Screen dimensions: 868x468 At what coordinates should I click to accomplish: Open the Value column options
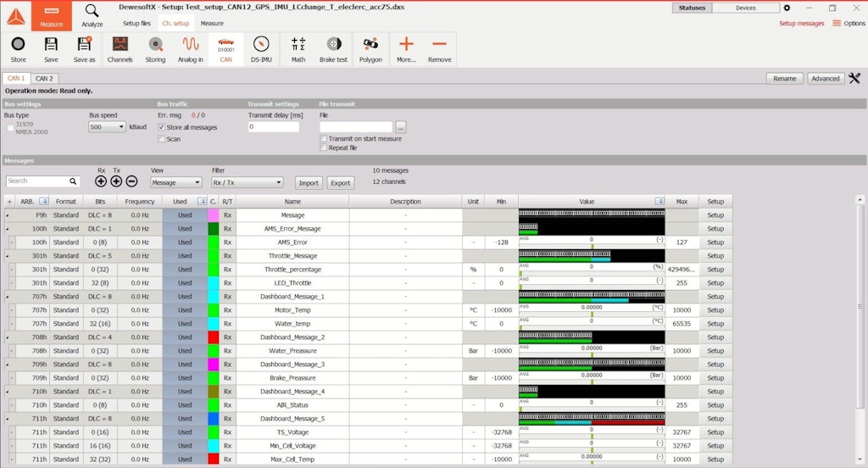(659, 202)
